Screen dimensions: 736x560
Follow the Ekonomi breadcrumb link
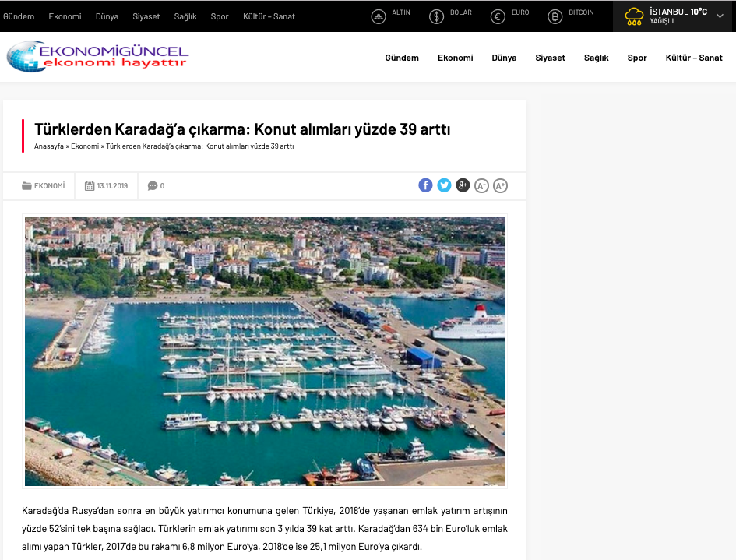pos(85,146)
